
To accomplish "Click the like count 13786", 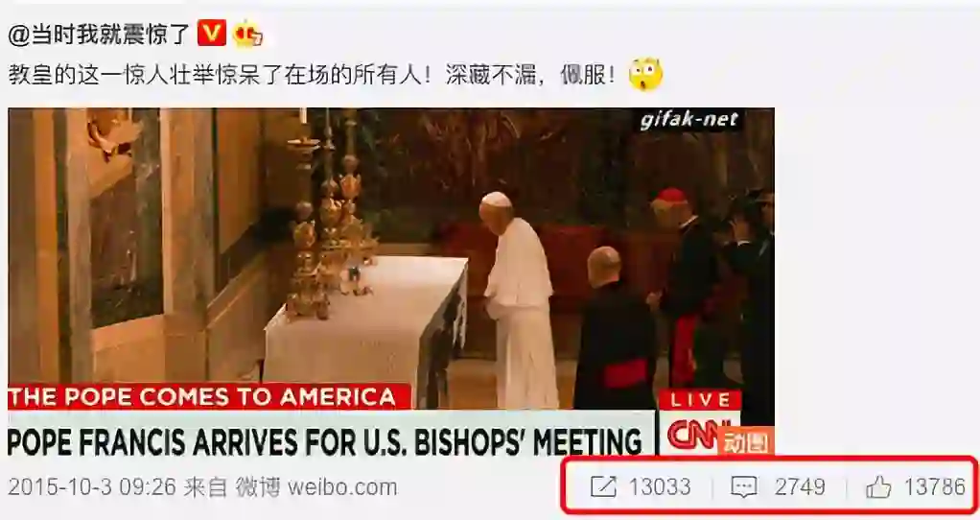I will pos(935,486).
